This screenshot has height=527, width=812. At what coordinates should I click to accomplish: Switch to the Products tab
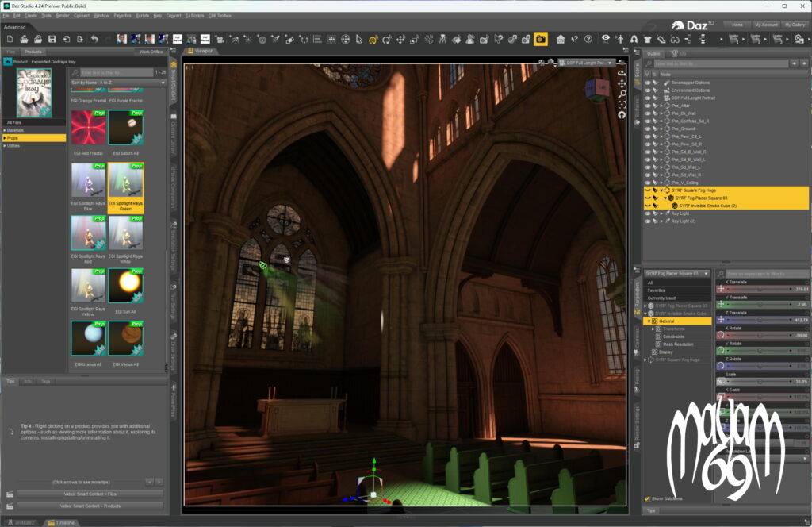click(33, 52)
